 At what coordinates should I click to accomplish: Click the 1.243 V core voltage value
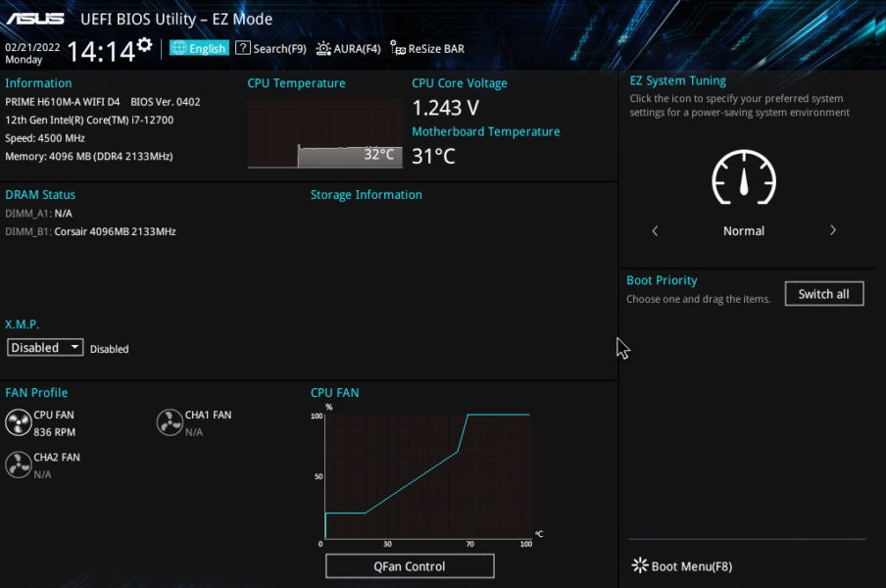click(445, 108)
